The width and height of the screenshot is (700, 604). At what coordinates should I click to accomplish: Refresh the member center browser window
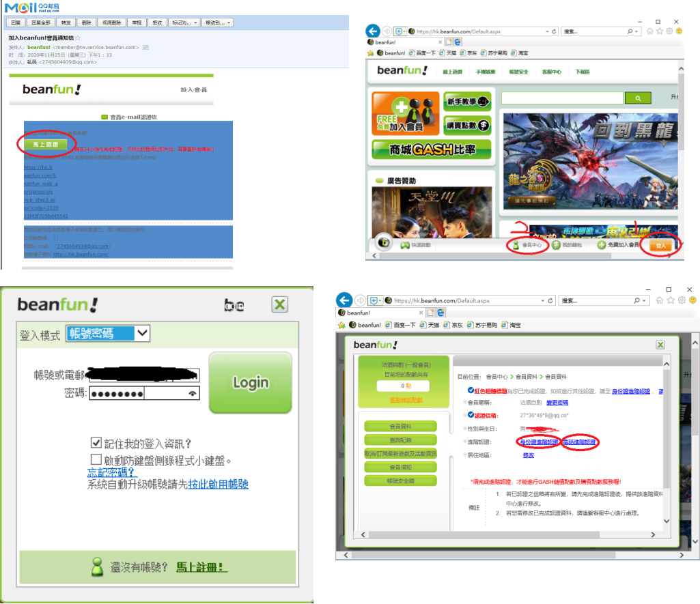[x=550, y=301]
